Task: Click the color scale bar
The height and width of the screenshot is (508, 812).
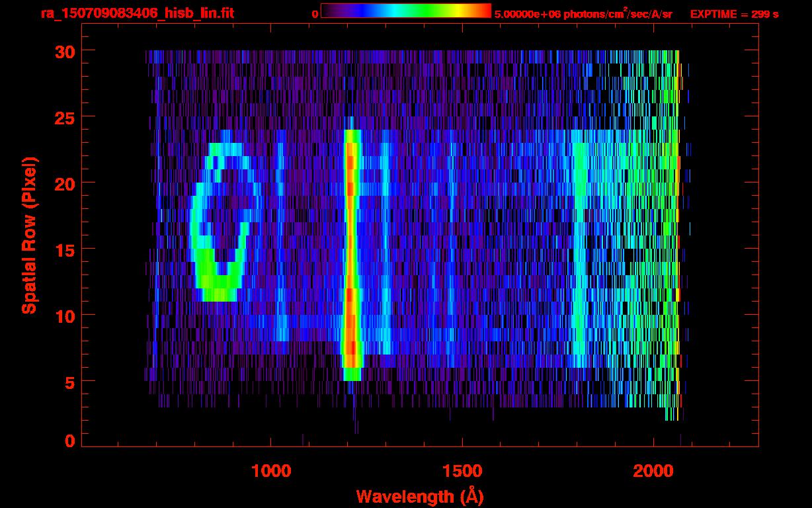Action: [x=406, y=11]
